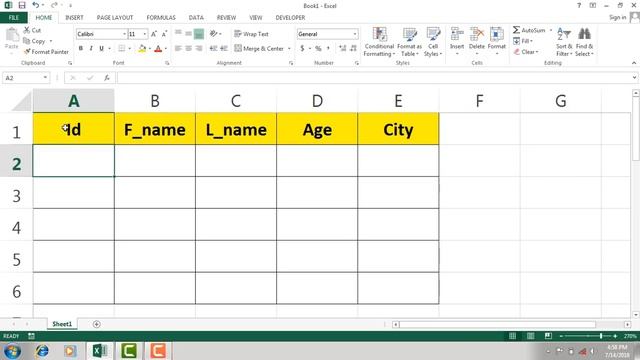
Task: Open the font name dropdown showing Calibri
Action: click(124, 34)
